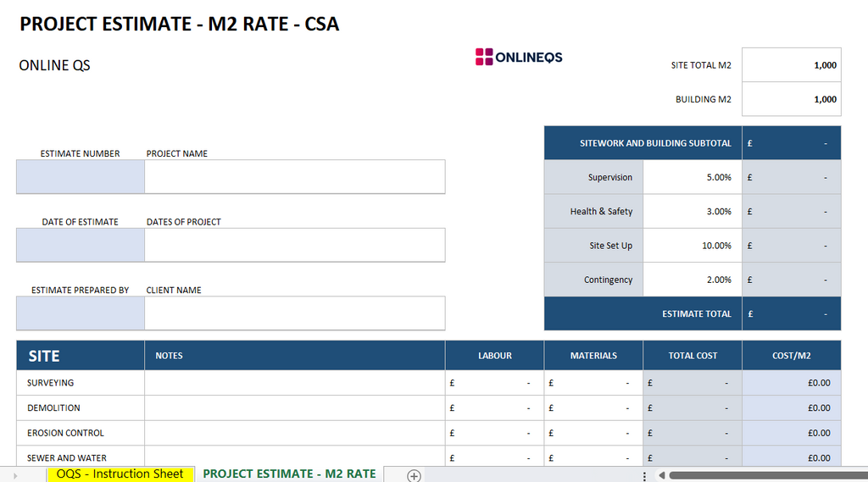This screenshot has width=868, height=482.
Task: Select the Estimate Prepared By cell
Action: (x=81, y=313)
